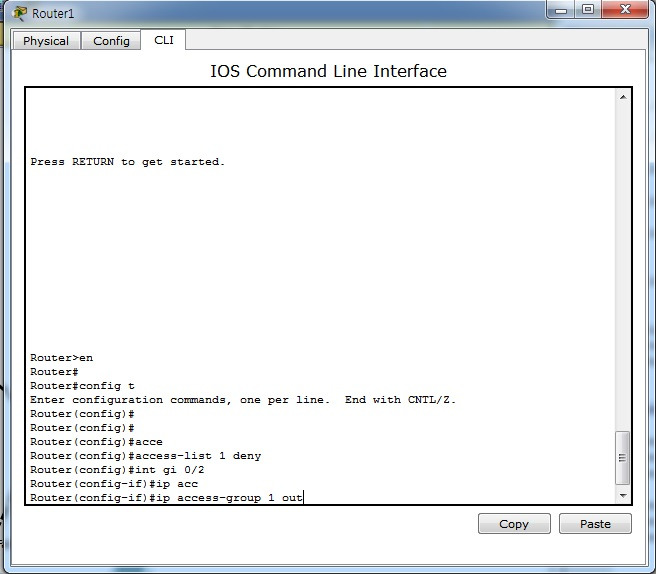Click the terminal scrollbar thumb
The image size is (656, 574).
[x=623, y=457]
